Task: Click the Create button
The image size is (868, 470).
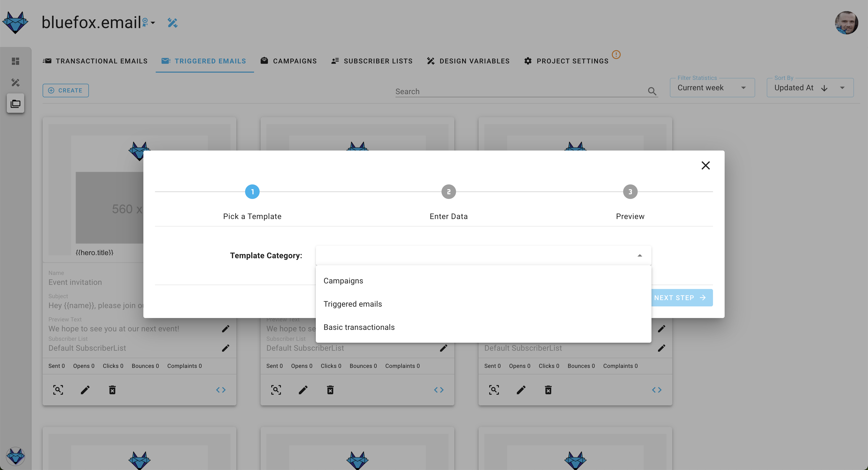Action: [x=66, y=90]
